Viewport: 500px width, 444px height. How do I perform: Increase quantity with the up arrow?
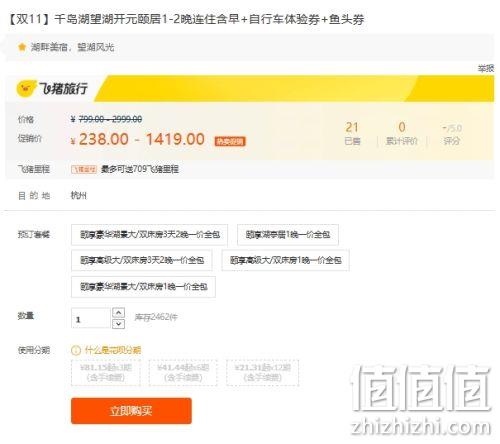[119, 313]
